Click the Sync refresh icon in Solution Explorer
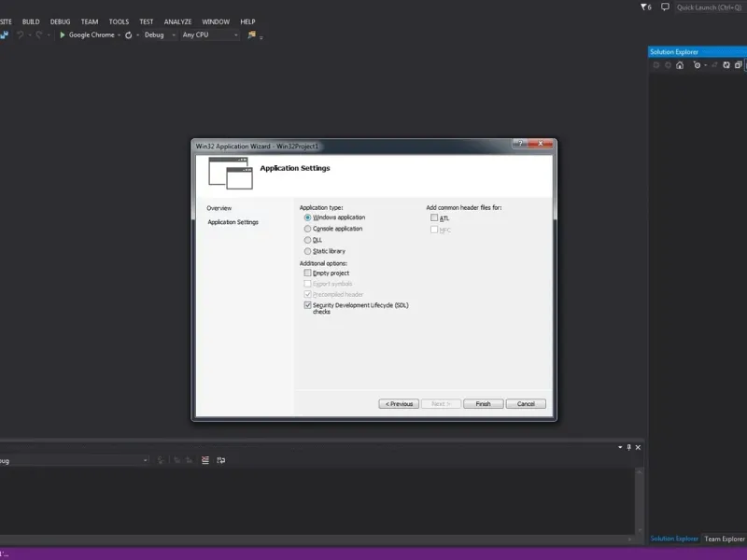Image resolution: width=747 pixels, height=560 pixels. tap(726, 65)
